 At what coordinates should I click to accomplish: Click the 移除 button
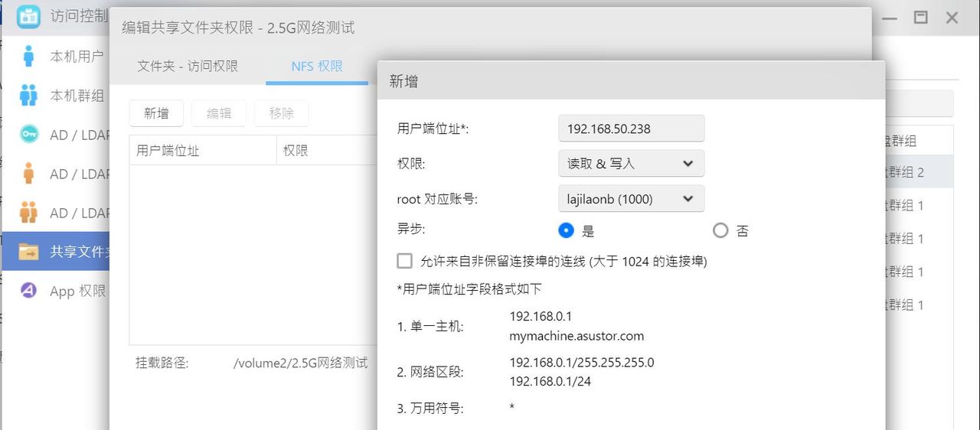point(282,113)
